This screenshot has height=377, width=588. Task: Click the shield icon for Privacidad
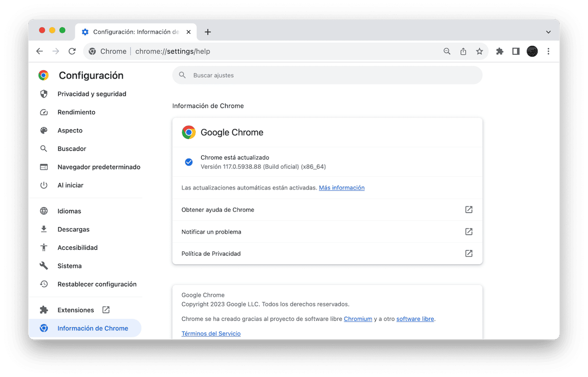coord(44,94)
